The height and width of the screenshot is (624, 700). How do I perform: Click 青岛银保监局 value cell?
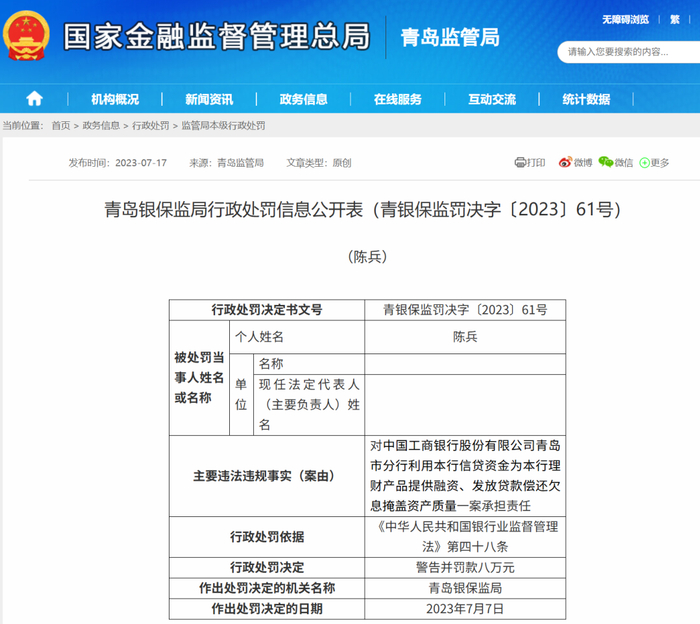(x=465, y=588)
